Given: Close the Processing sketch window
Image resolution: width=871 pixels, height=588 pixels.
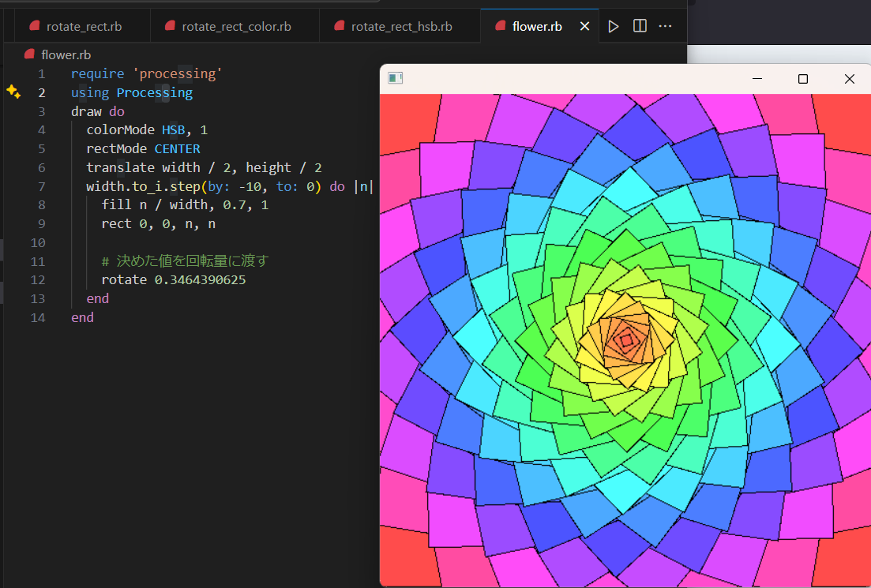Looking at the screenshot, I should point(850,79).
